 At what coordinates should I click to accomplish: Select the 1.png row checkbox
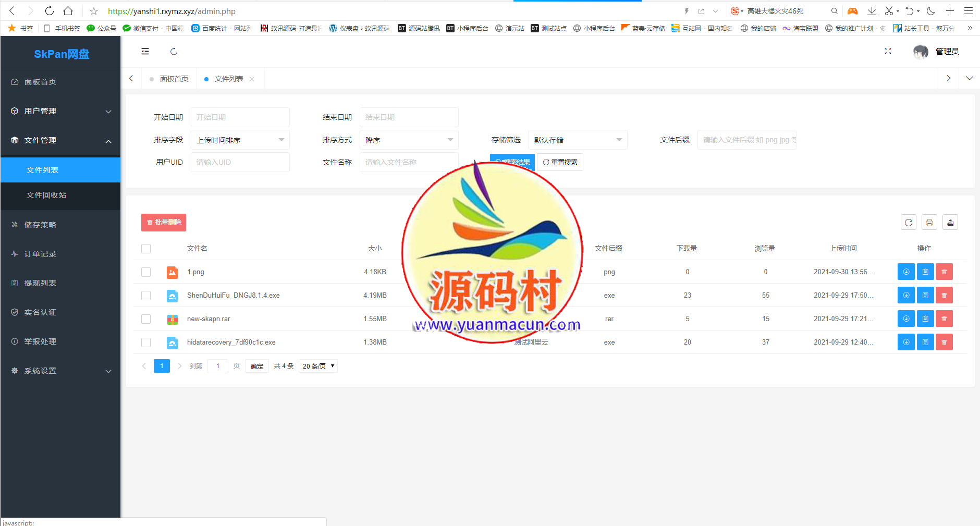point(146,272)
